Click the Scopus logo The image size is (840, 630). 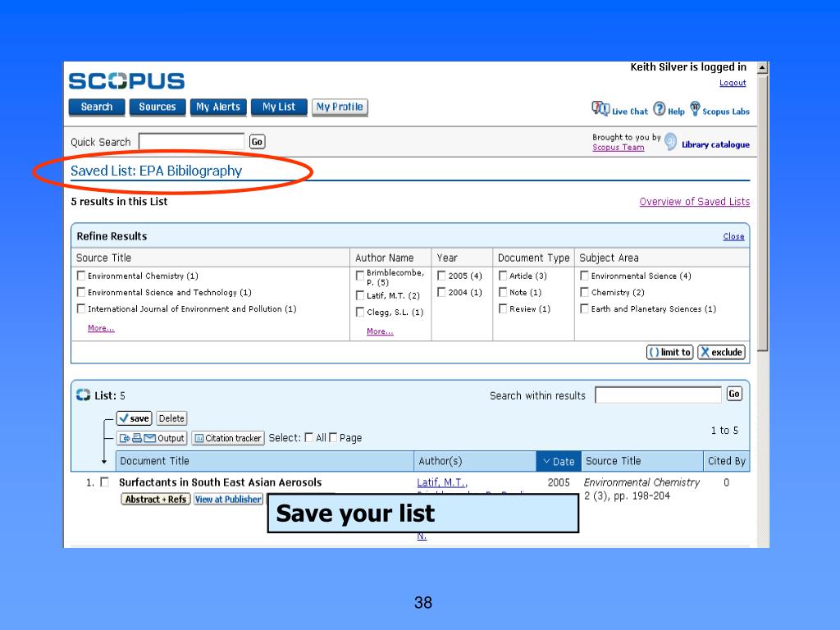click(126, 81)
